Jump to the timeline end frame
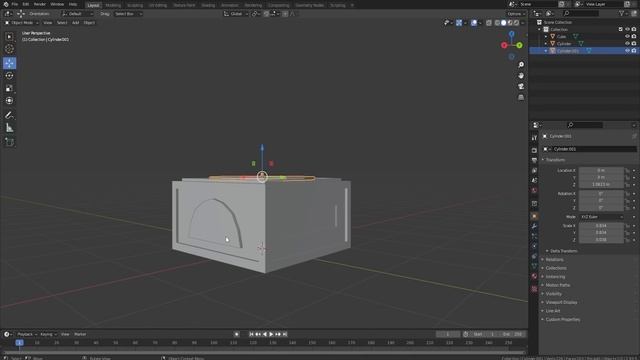 click(285, 334)
